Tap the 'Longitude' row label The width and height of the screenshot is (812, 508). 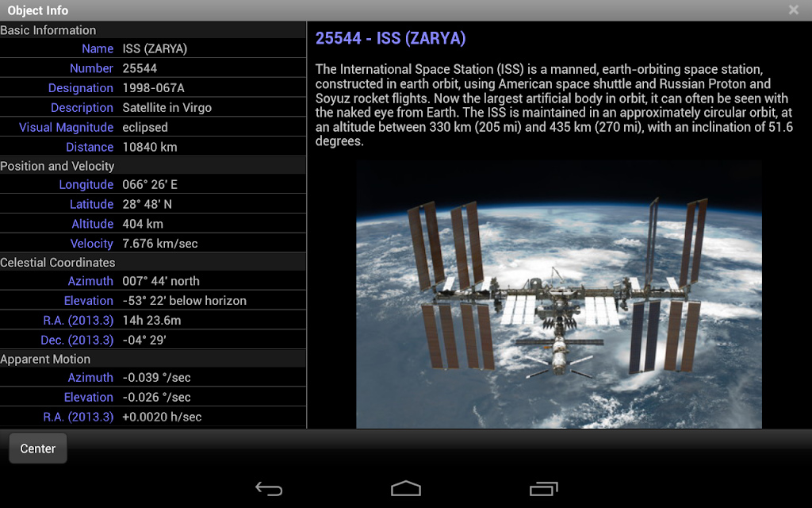pyautogui.click(x=86, y=184)
